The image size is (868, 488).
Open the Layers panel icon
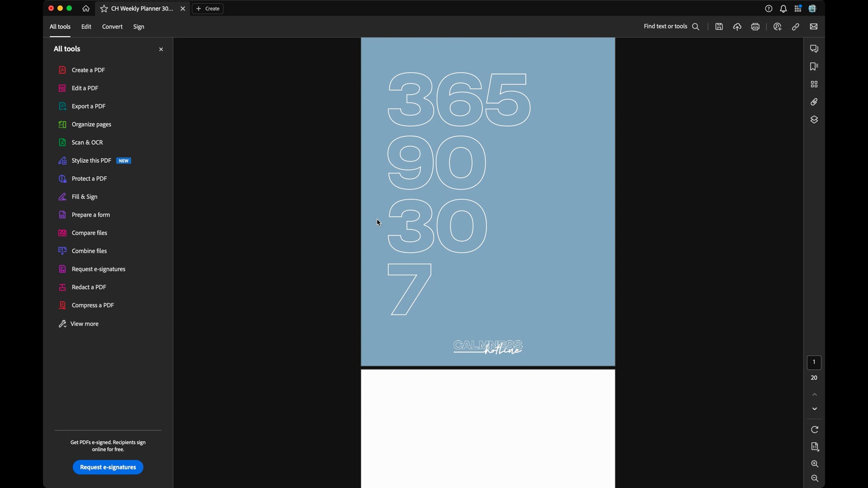(x=814, y=120)
